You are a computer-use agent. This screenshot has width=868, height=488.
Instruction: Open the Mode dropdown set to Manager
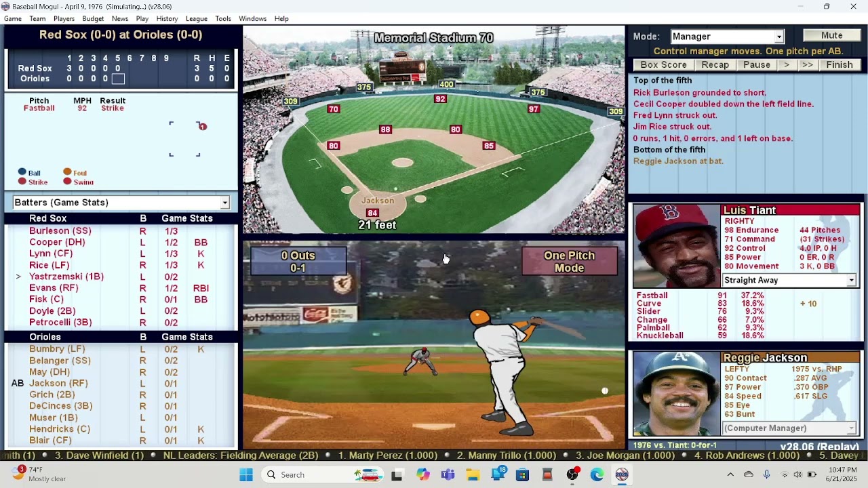(x=727, y=37)
